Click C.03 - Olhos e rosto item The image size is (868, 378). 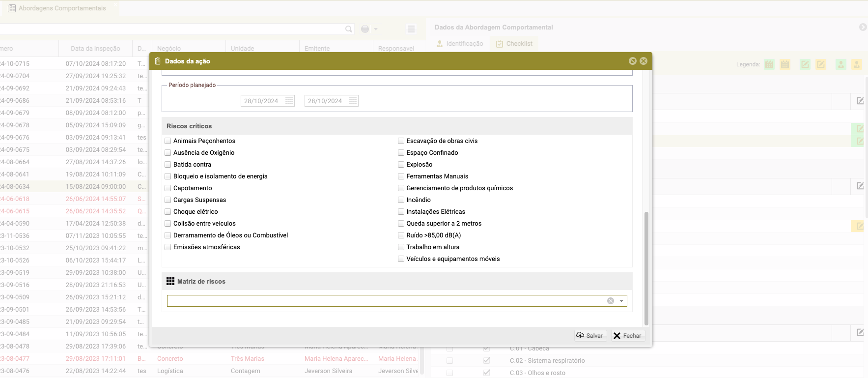[x=537, y=373]
